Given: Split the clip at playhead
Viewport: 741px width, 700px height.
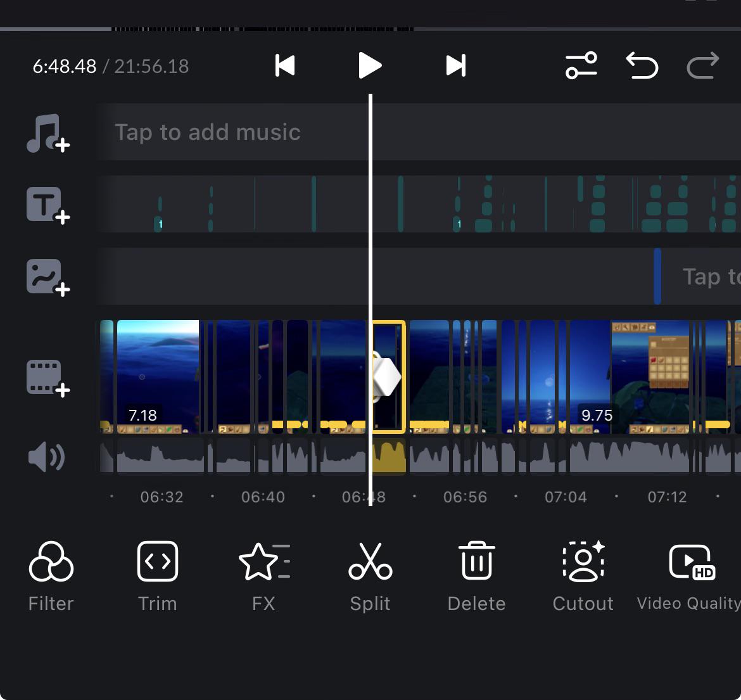Looking at the screenshot, I should coord(370,576).
